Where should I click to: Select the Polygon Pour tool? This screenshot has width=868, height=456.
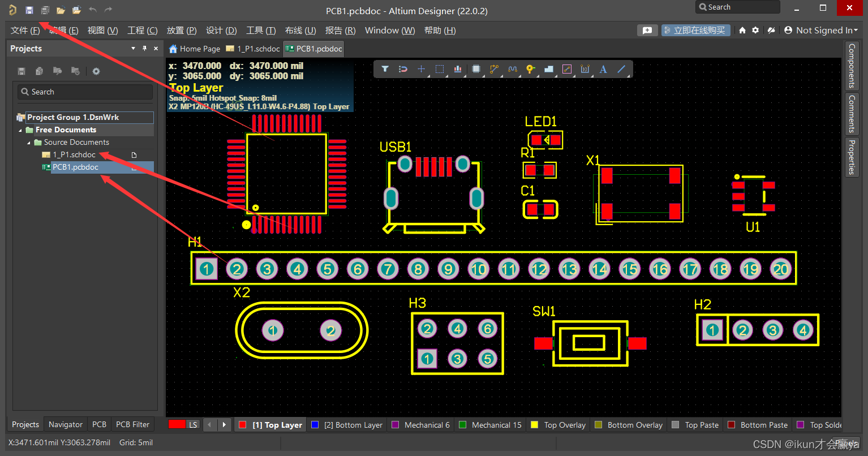click(548, 68)
